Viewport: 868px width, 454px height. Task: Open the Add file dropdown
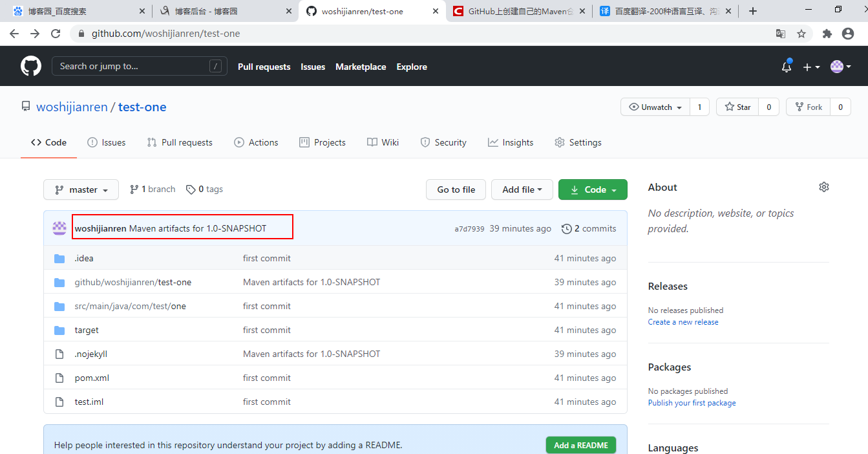pos(522,189)
